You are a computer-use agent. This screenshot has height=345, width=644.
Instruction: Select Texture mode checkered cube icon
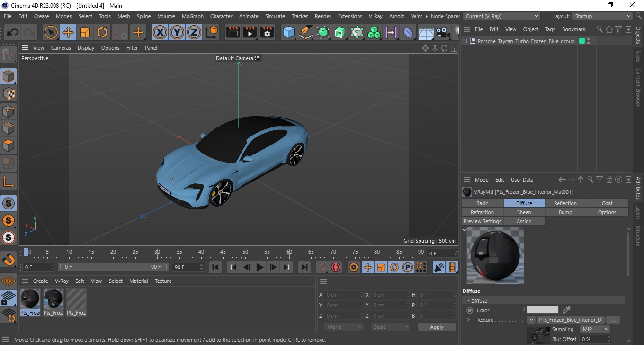click(x=9, y=93)
